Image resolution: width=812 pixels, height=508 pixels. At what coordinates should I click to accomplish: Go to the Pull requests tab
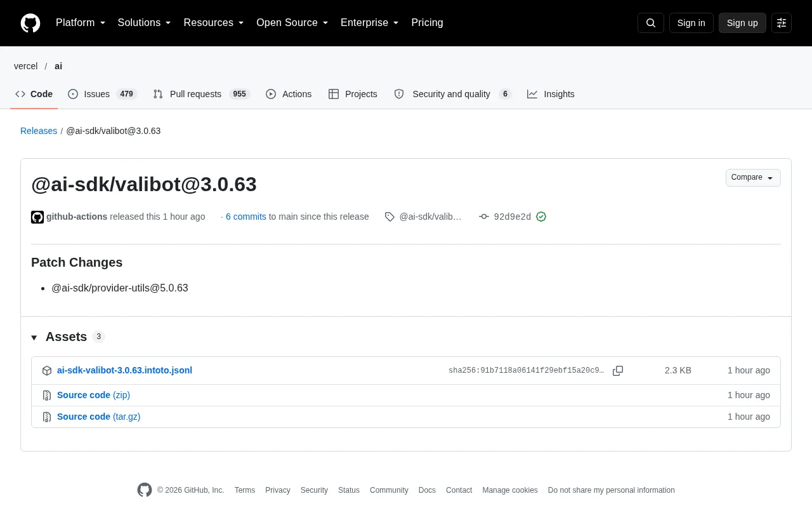pos(201,94)
